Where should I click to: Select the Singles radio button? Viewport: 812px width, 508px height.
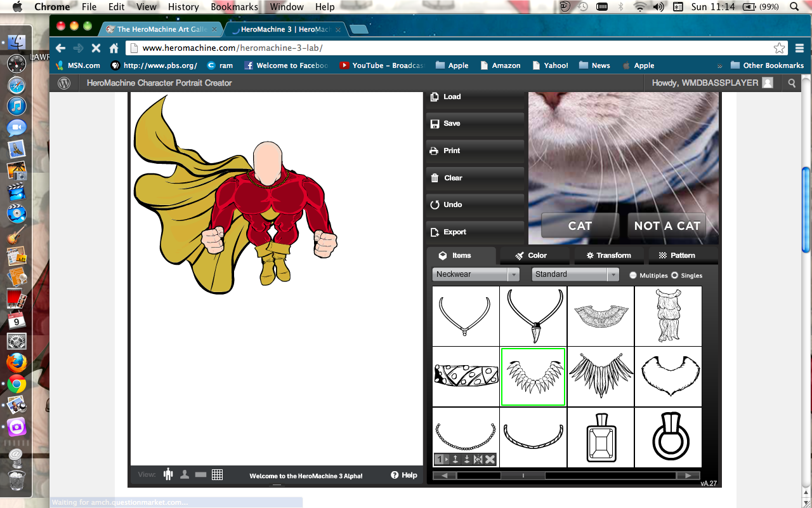coord(674,275)
